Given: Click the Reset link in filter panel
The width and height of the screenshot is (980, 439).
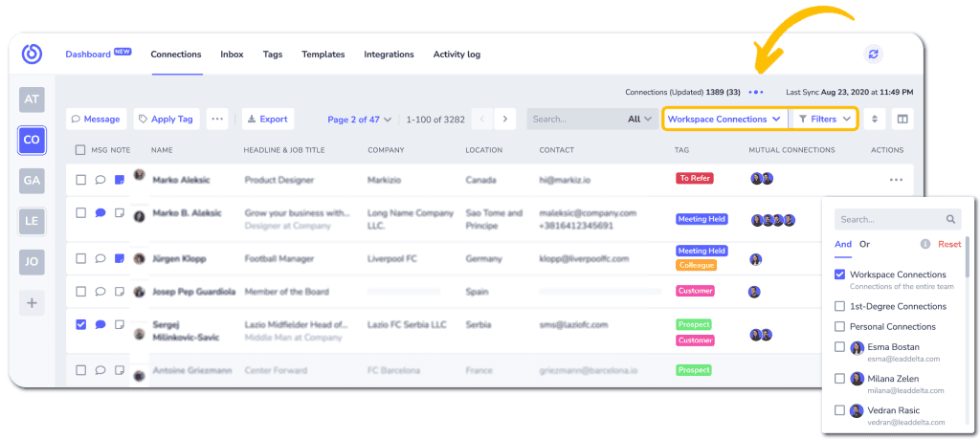Looking at the screenshot, I should tap(949, 244).
